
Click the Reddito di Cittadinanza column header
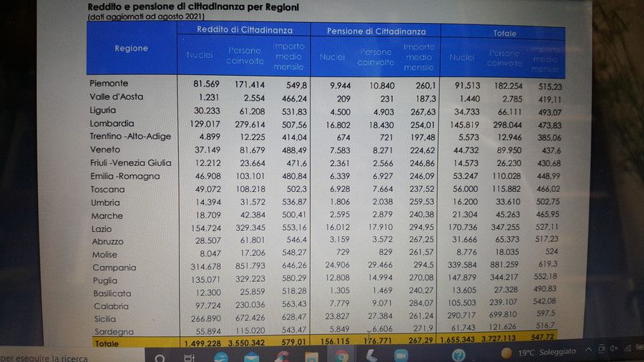244,29
